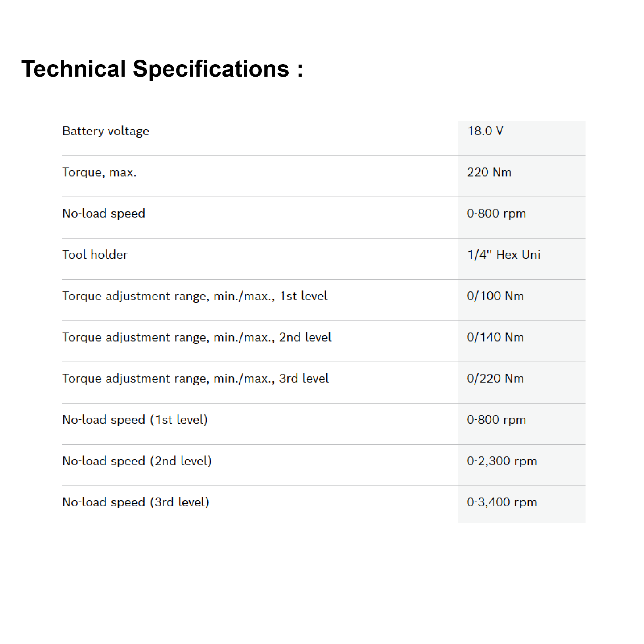Select 0-800 rpm in the 1st level row
The image size is (644, 644).
click(x=496, y=420)
